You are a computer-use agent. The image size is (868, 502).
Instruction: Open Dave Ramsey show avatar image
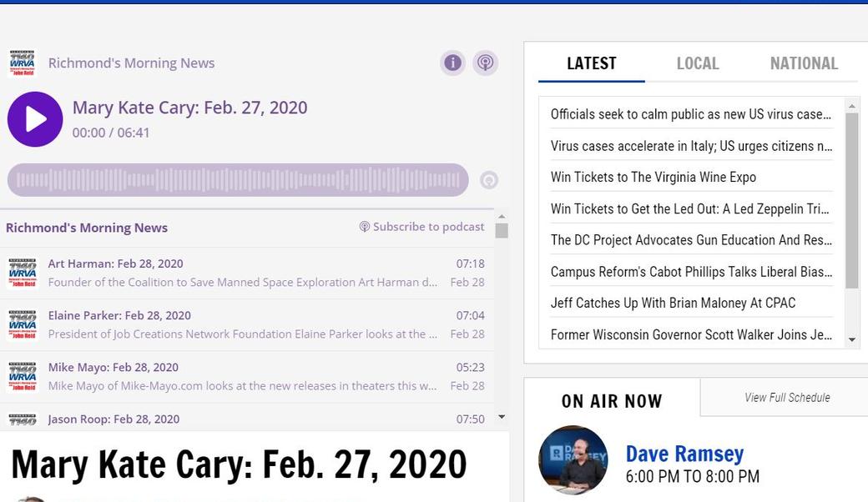pos(573,460)
